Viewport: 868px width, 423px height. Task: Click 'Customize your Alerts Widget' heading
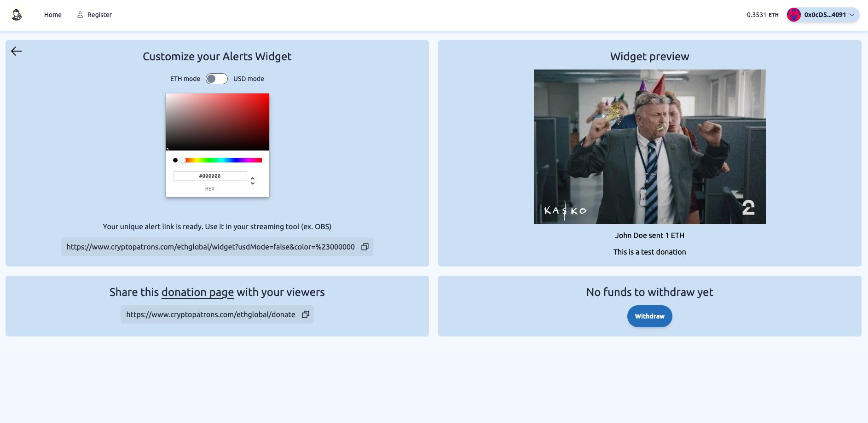pos(217,57)
